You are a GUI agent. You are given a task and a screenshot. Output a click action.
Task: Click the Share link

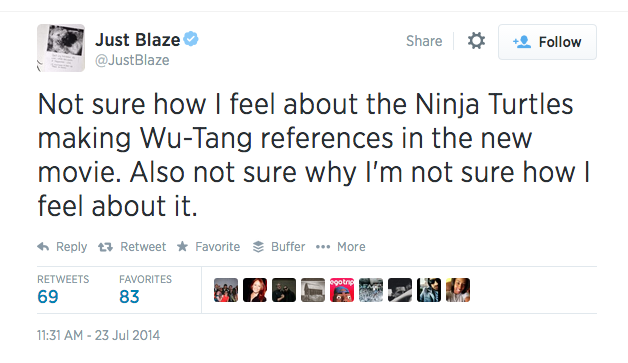[x=424, y=41]
